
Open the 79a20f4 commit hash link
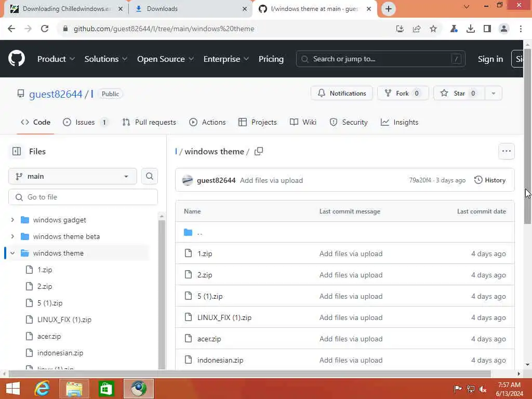420,180
